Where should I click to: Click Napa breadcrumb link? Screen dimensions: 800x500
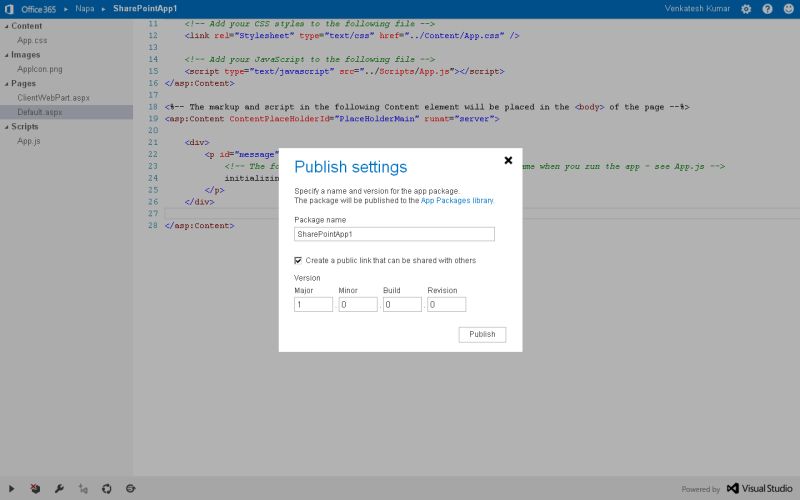[x=85, y=9]
